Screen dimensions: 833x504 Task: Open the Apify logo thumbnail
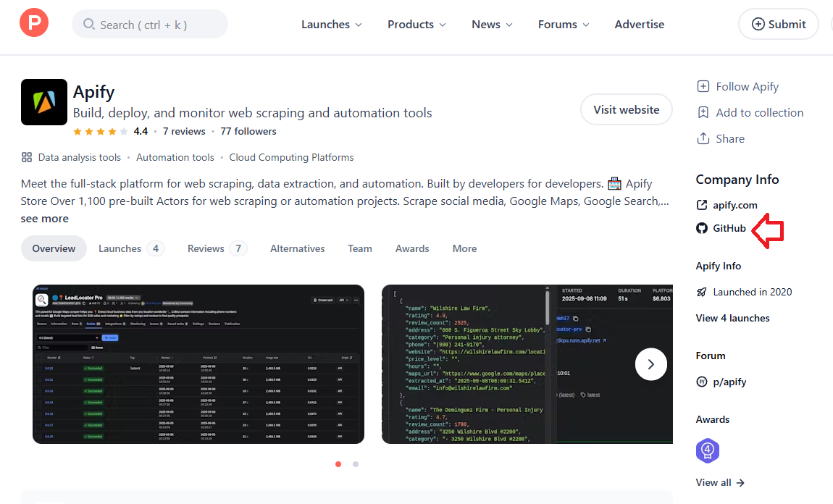[44, 102]
